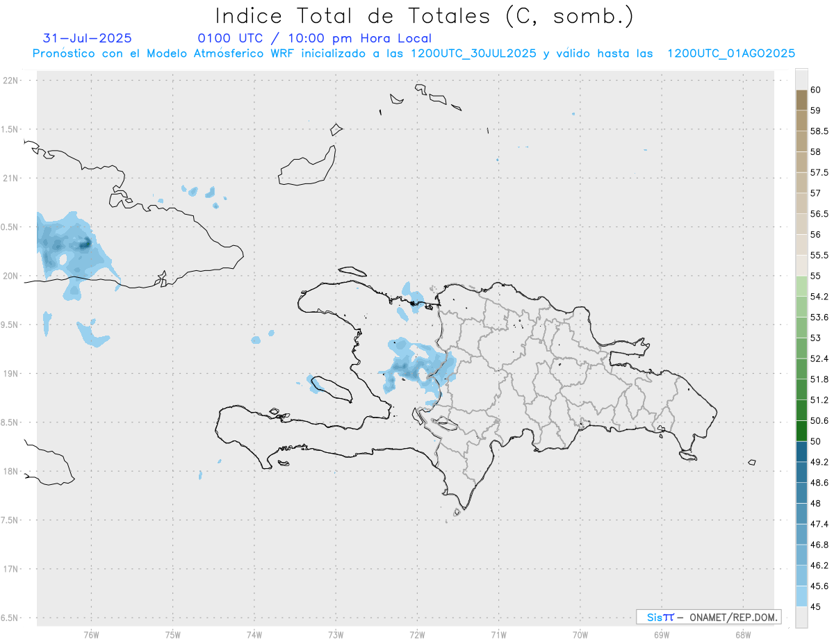Click the "9.5N" latitude label
This screenshot has width=834, height=644.
[x=10, y=324]
